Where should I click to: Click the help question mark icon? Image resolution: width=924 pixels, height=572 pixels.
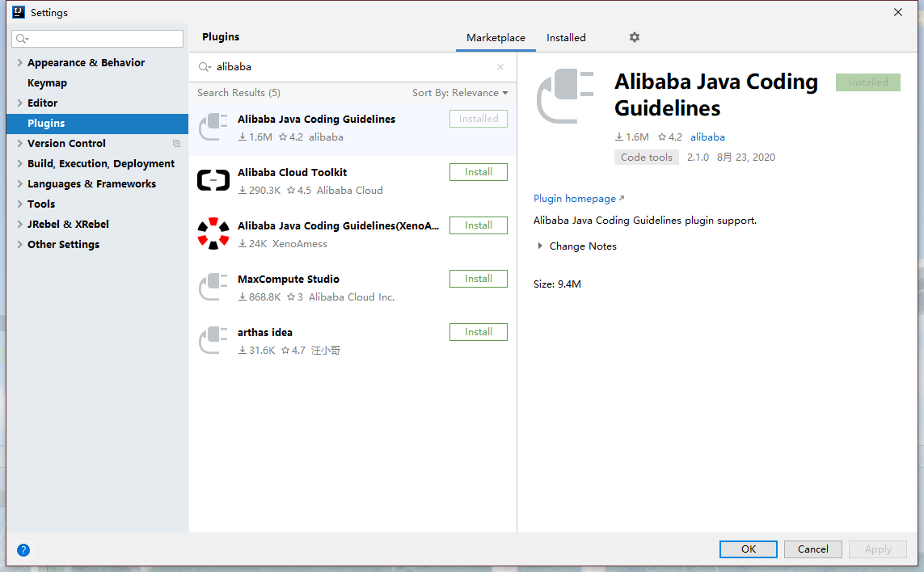[x=23, y=550]
